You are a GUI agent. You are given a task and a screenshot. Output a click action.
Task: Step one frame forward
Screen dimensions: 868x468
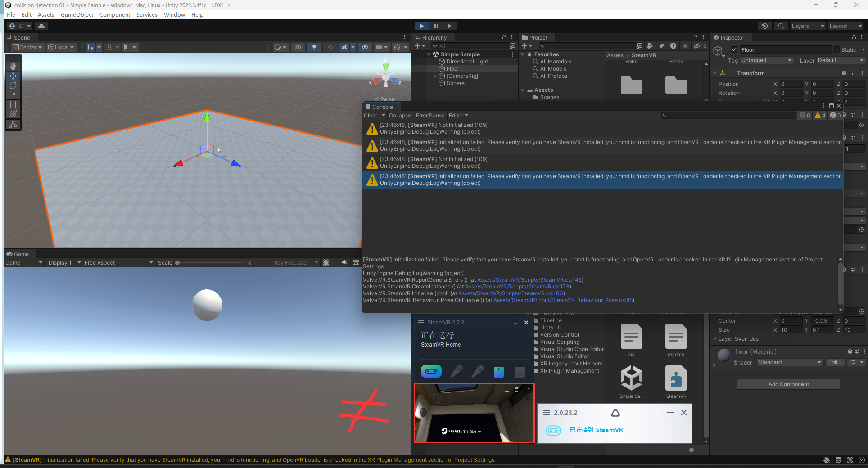[450, 26]
